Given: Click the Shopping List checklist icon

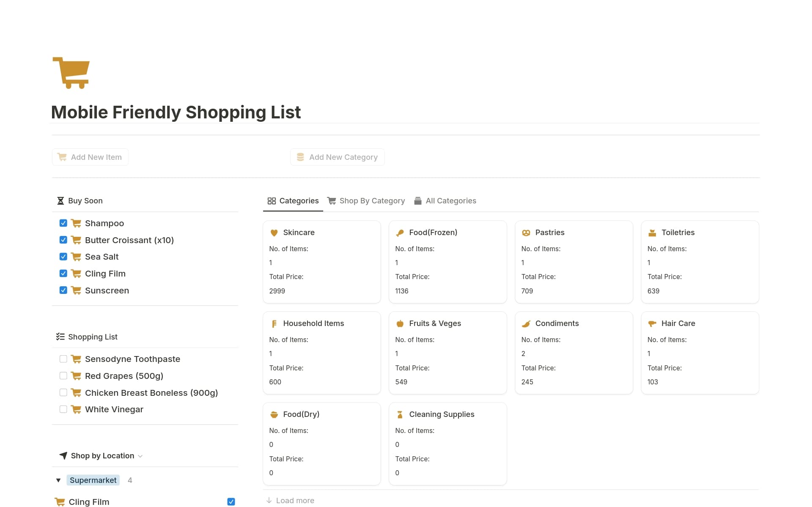Looking at the screenshot, I should (60, 336).
